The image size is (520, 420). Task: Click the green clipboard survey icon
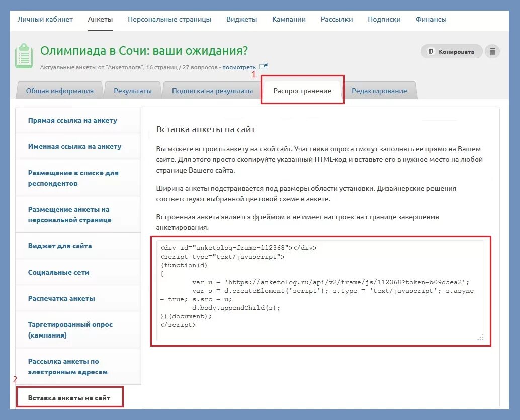pyautogui.click(x=24, y=56)
